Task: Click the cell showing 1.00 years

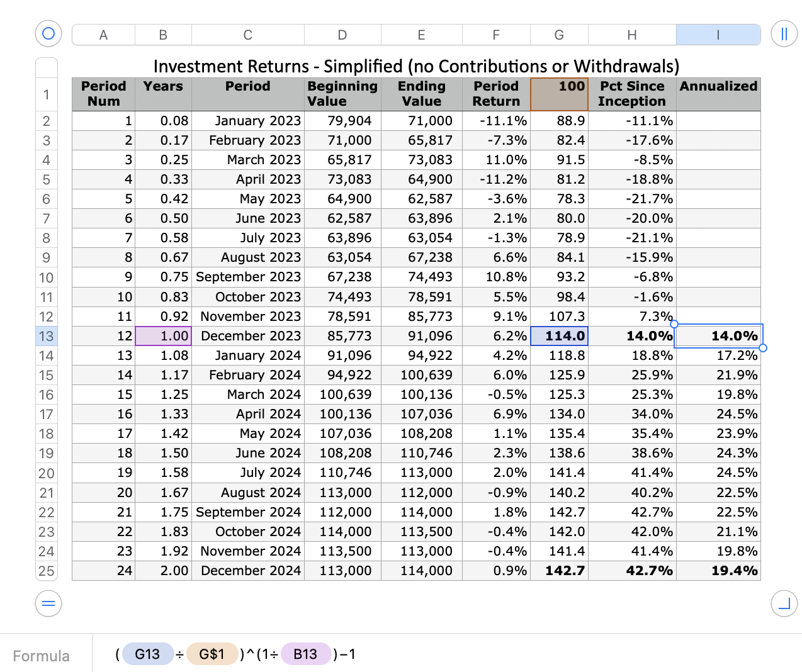Action: coord(163,336)
